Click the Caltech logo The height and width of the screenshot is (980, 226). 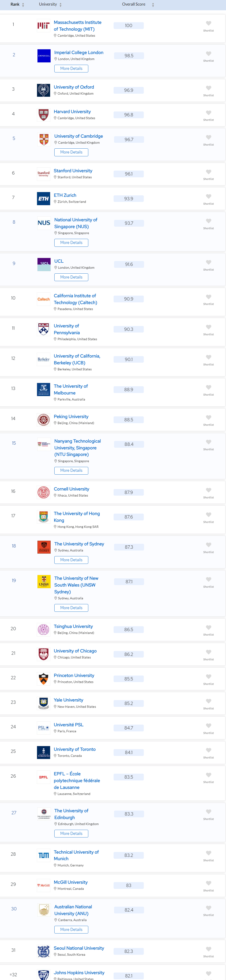tap(44, 299)
